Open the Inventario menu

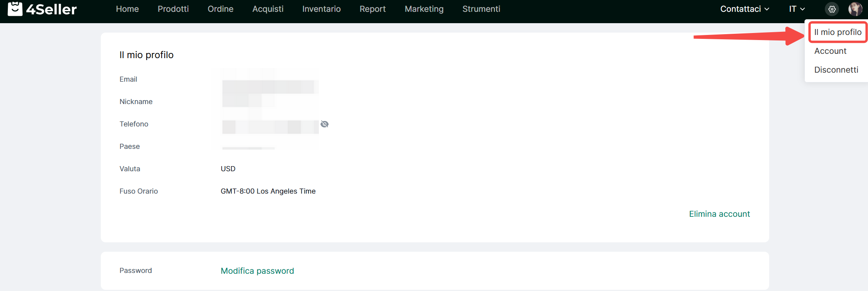point(321,9)
